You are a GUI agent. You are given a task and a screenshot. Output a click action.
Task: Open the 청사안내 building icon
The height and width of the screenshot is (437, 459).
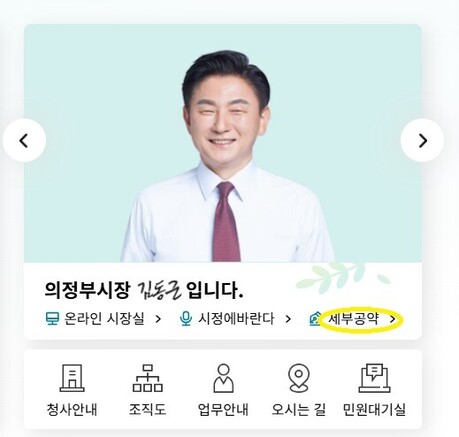point(72,378)
